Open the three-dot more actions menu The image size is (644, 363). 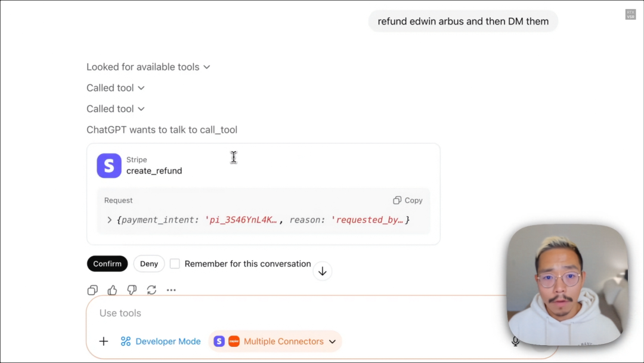click(171, 290)
